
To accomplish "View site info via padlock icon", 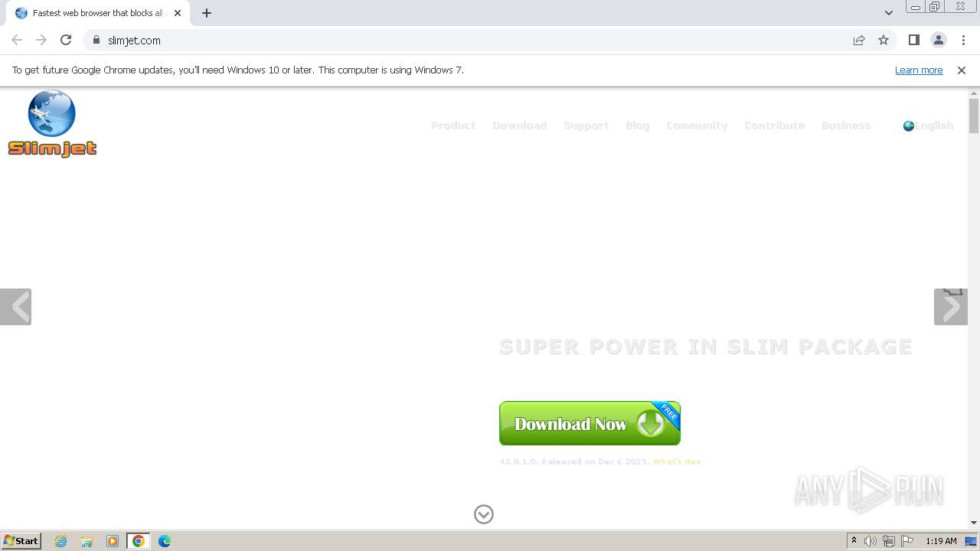I will point(96,40).
